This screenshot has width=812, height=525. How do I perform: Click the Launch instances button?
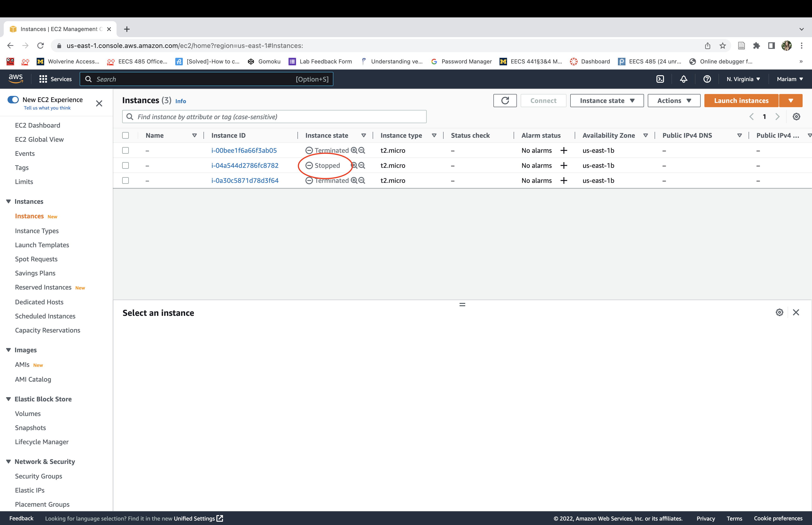click(741, 101)
